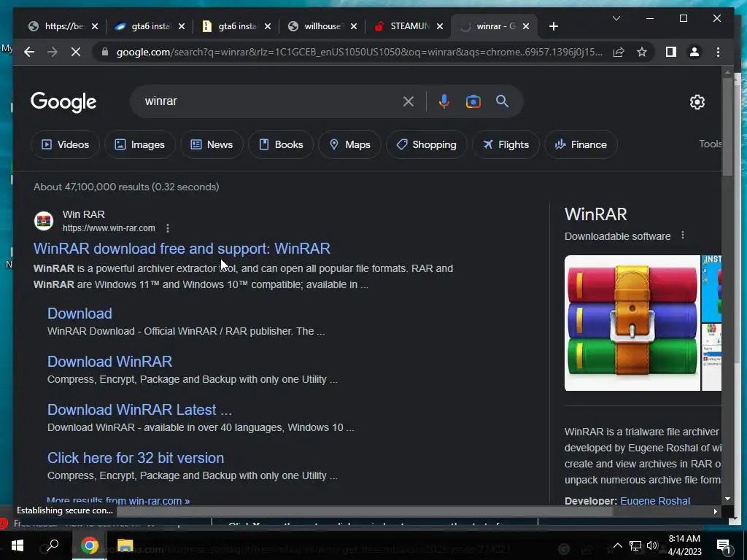Open the Windows notification center

tap(724, 546)
